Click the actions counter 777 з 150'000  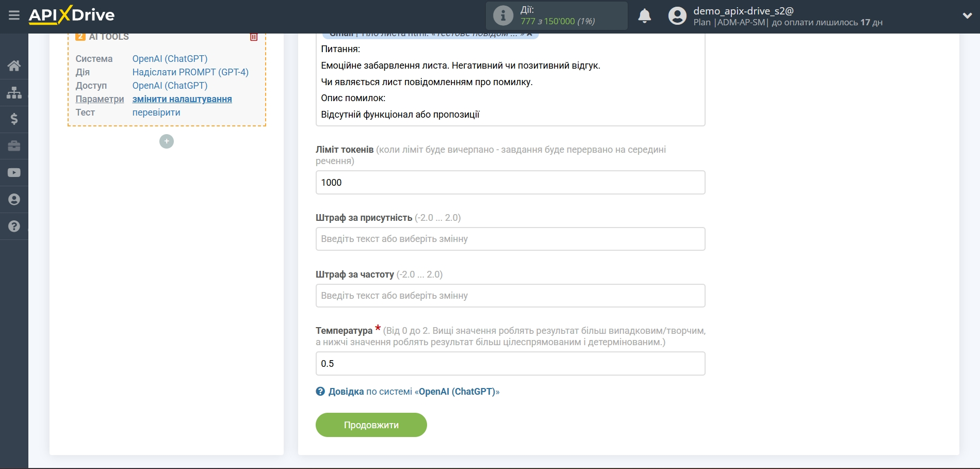(558, 21)
